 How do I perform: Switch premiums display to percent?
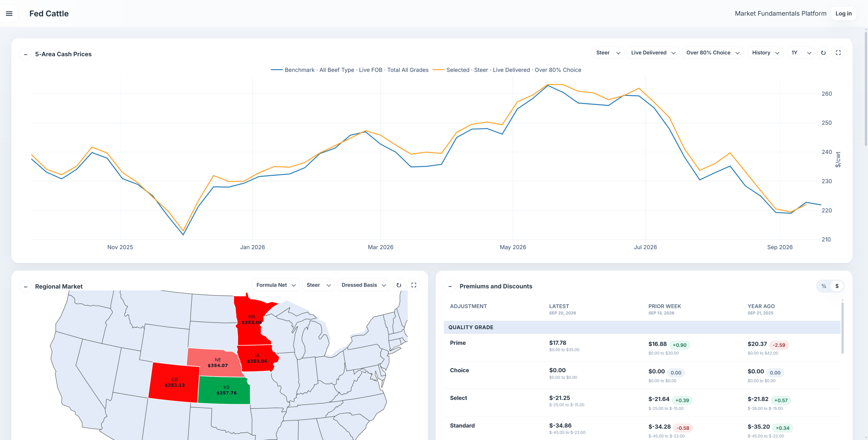pos(824,286)
